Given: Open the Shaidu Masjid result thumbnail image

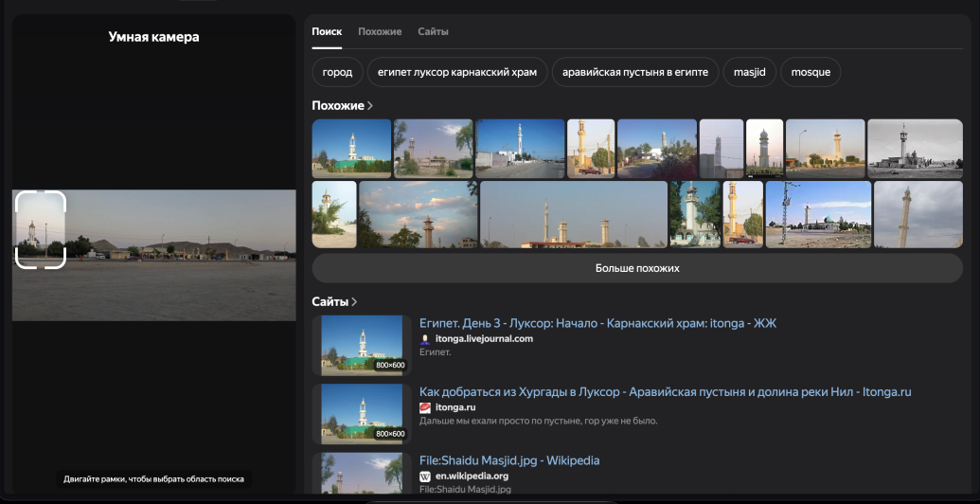Looking at the screenshot, I should (x=362, y=474).
